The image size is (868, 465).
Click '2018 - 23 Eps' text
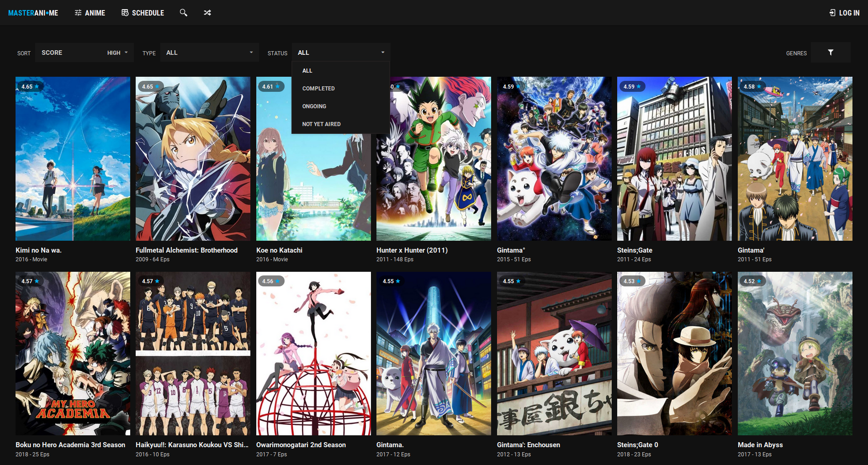[634, 454]
